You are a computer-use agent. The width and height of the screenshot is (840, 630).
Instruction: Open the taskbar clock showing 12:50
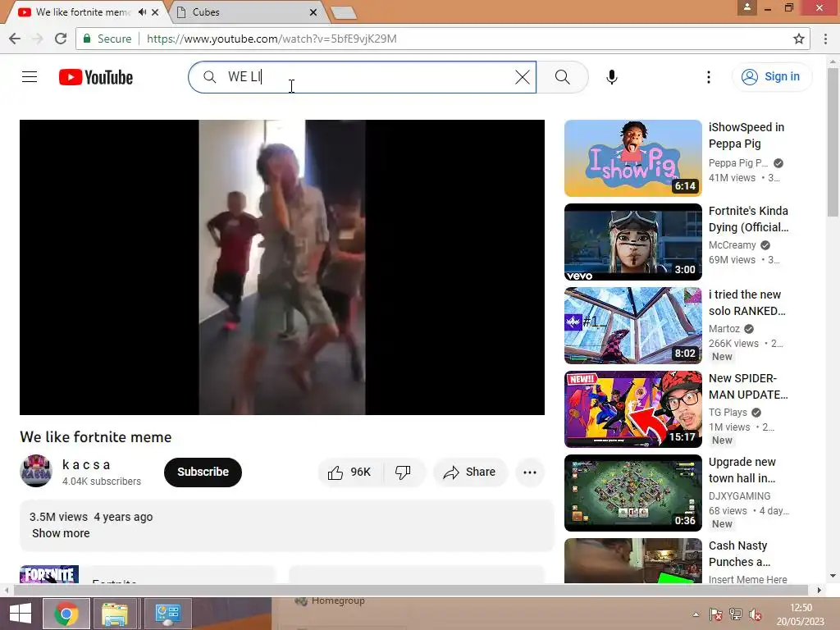tap(801, 614)
